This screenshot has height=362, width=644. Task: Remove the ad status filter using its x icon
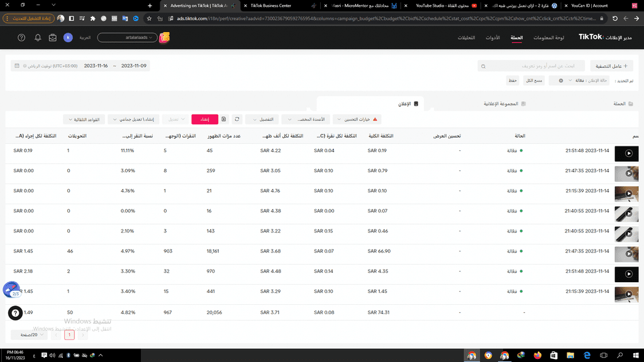tap(560, 80)
